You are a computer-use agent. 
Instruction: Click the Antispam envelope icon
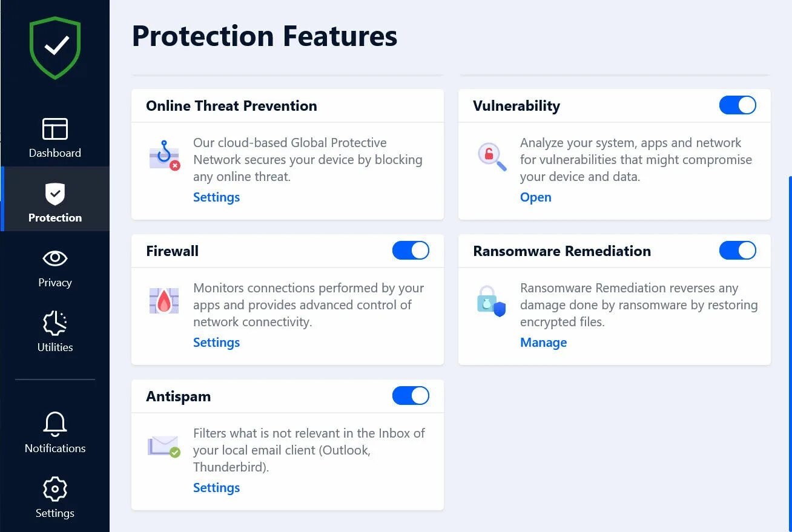164,446
